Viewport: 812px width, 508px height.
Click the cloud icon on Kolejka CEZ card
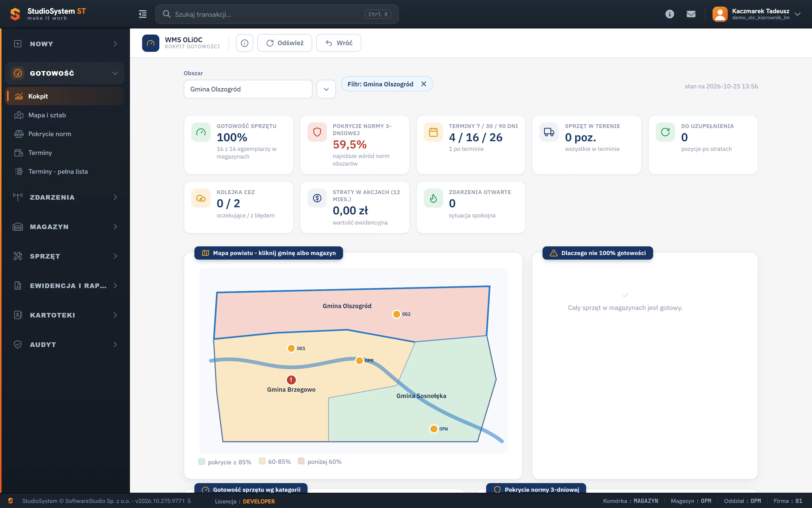click(201, 198)
